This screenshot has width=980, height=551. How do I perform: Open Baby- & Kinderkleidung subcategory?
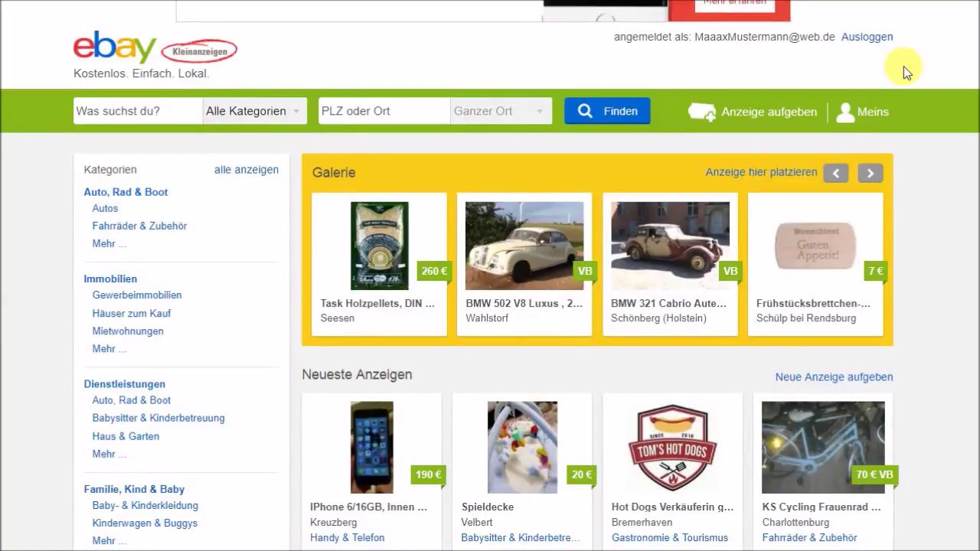tap(145, 505)
